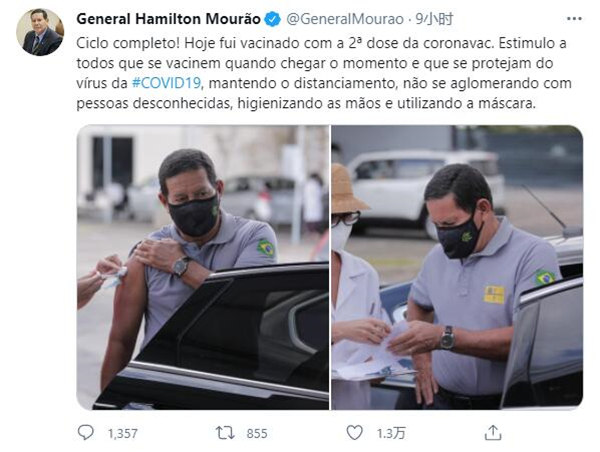This screenshot has width=600, height=452.
Task: Click the 855 retweets count
Action: point(257,433)
